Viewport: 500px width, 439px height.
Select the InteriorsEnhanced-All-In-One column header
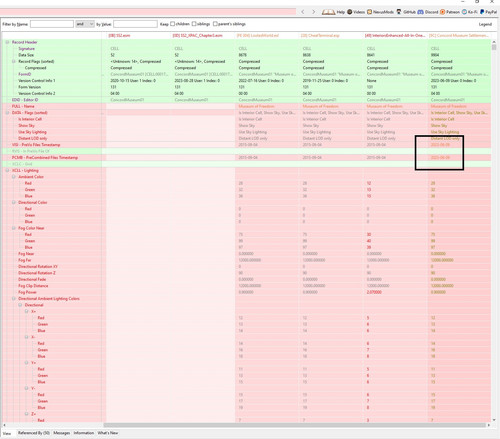tap(395, 35)
